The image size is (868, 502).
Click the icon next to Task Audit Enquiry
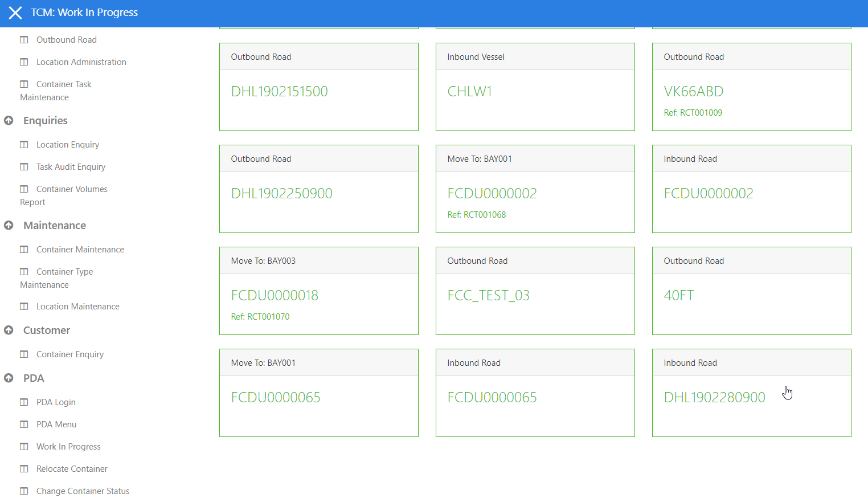pyautogui.click(x=24, y=167)
